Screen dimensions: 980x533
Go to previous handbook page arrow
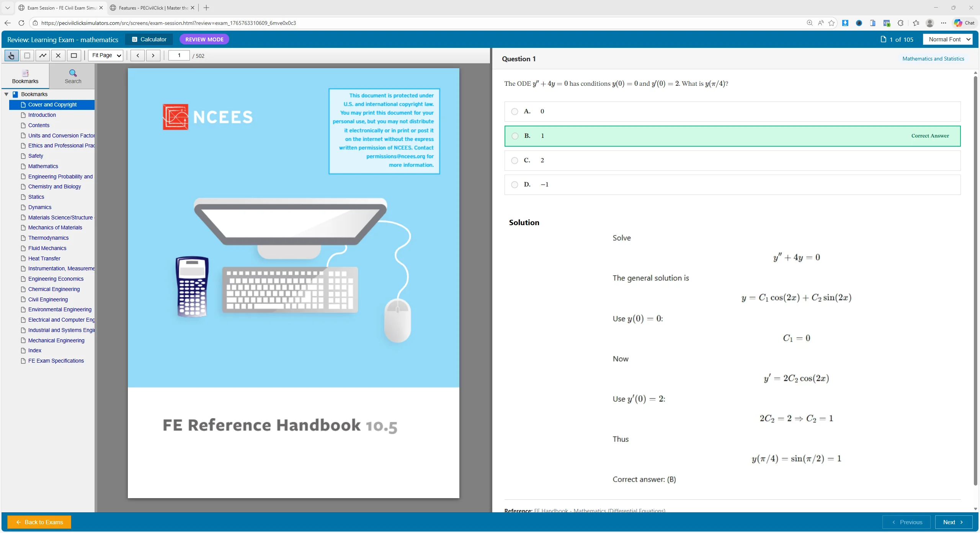tap(137, 56)
